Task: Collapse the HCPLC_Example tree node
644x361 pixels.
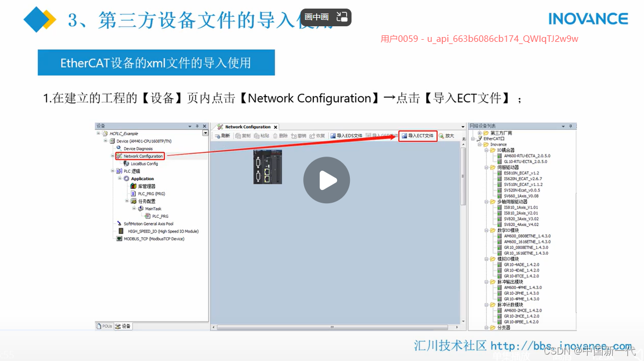Action: [x=98, y=133]
